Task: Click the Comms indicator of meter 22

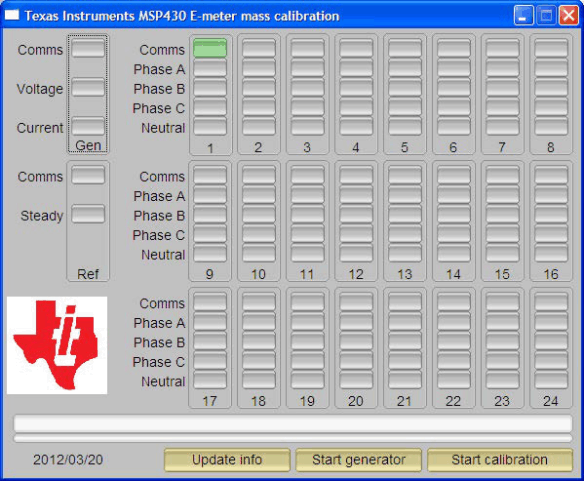Action: 454,302
